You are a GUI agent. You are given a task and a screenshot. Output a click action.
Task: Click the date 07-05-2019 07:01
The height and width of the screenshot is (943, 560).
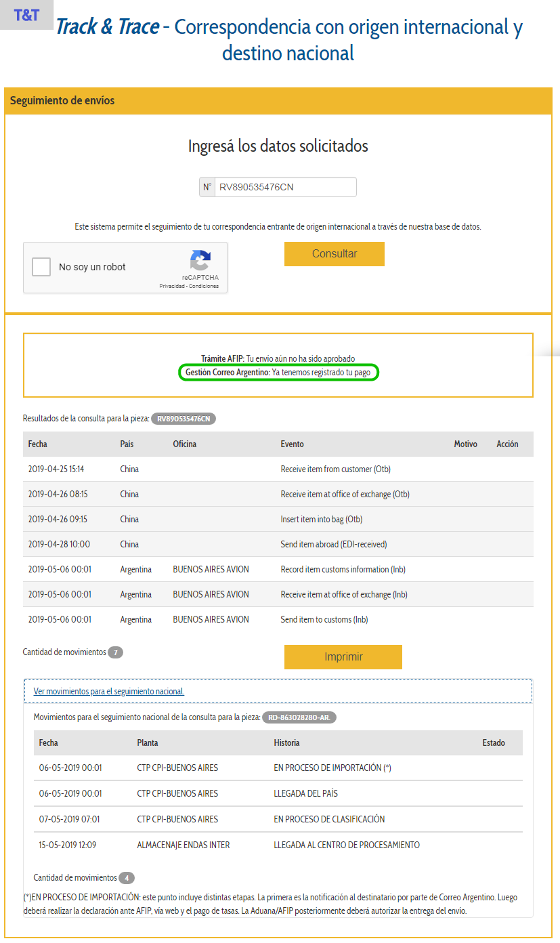69,820
